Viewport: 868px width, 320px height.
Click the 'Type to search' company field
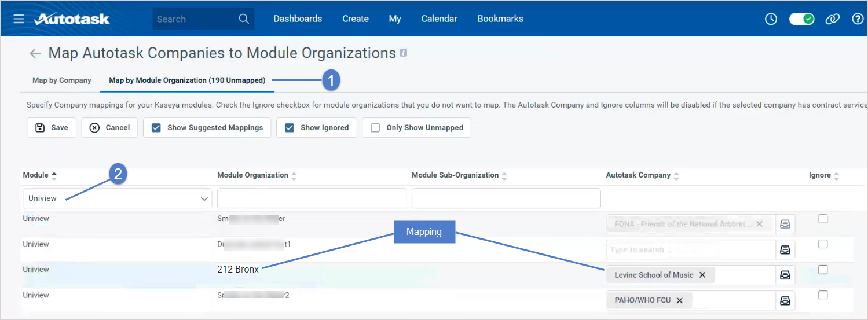[691, 249]
